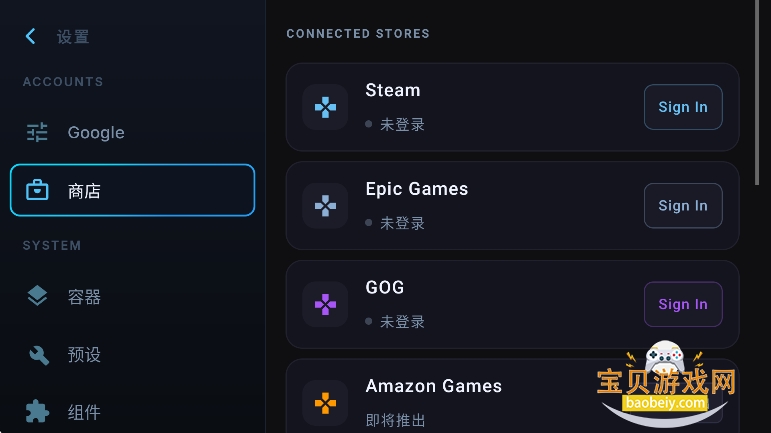Click the 商店 store bag icon
The image size is (771, 433).
37,190
